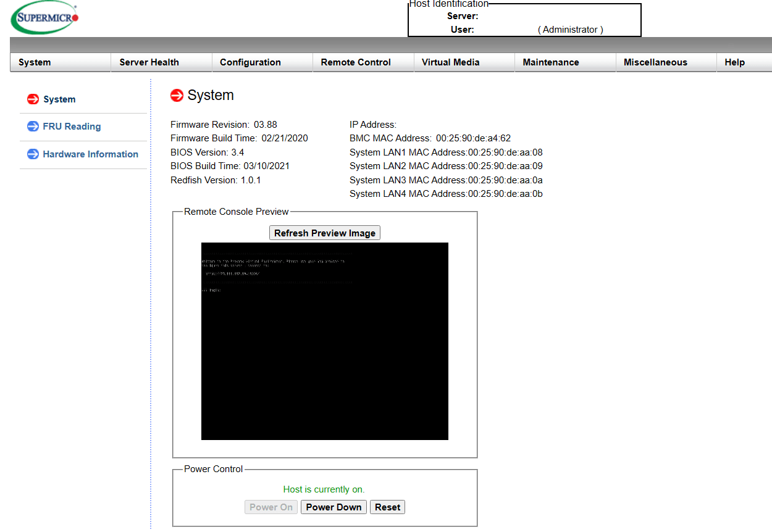Click the User: label in Host Identification
Image resolution: width=772 pixels, height=532 pixels.
pyautogui.click(x=463, y=30)
